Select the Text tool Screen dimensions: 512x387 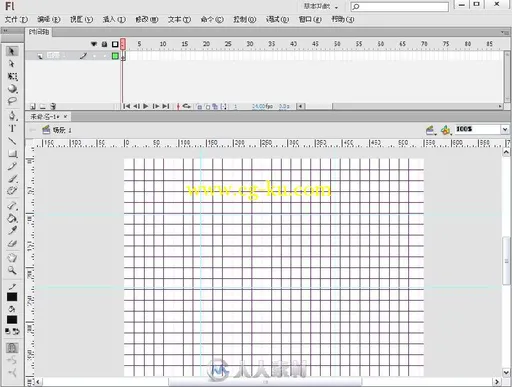[12, 128]
